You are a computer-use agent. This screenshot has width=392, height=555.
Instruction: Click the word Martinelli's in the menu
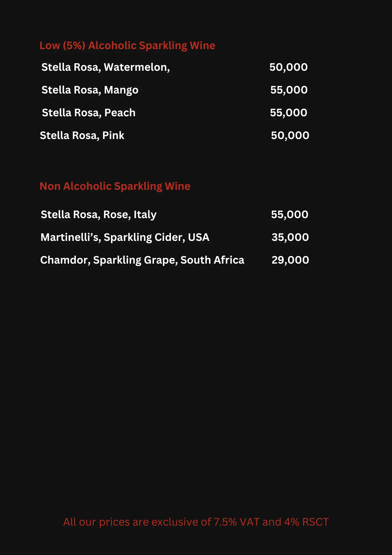click(x=71, y=237)
